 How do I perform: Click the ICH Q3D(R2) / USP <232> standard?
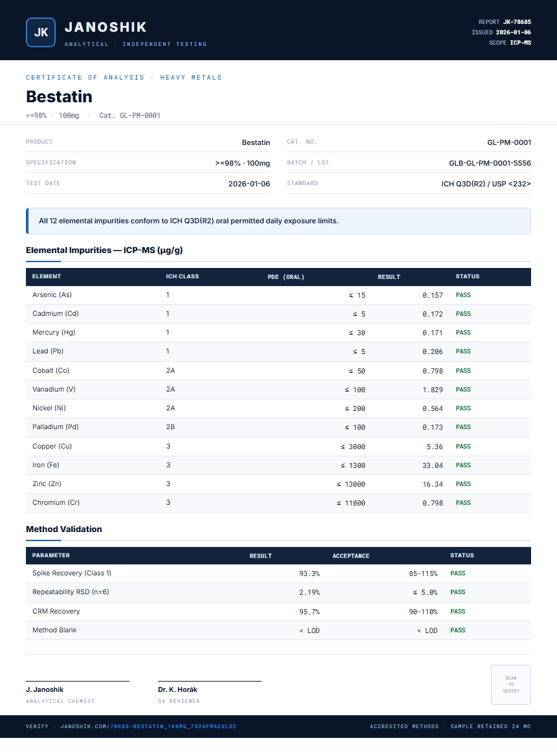486,184
